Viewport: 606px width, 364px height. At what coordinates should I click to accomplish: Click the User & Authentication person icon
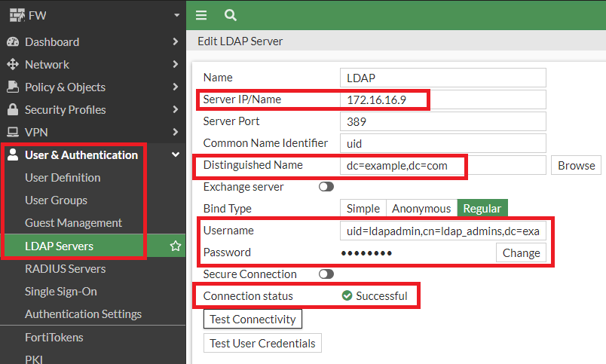(x=13, y=154)
